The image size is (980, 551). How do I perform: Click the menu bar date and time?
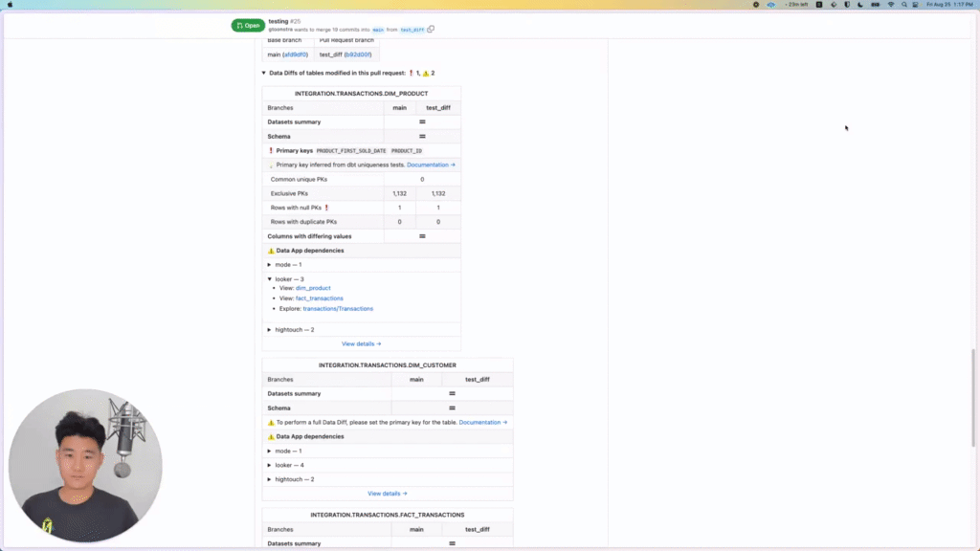click(950, 5)
